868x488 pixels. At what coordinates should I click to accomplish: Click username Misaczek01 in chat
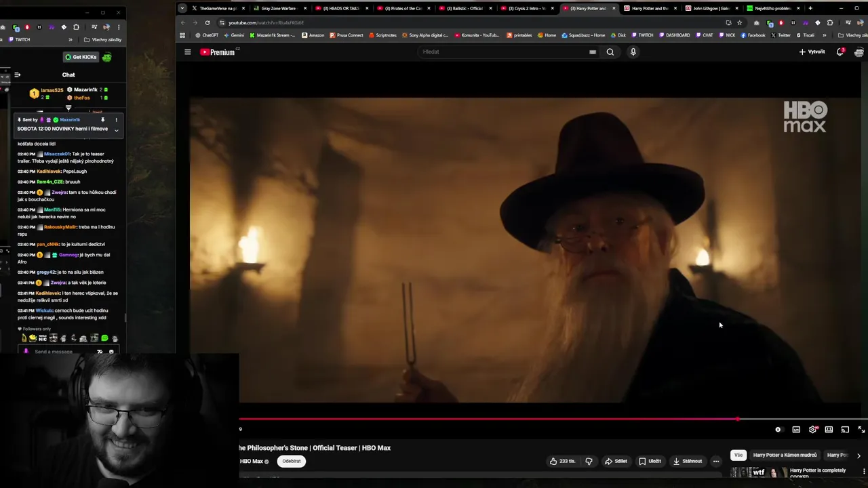pos(56,154)
